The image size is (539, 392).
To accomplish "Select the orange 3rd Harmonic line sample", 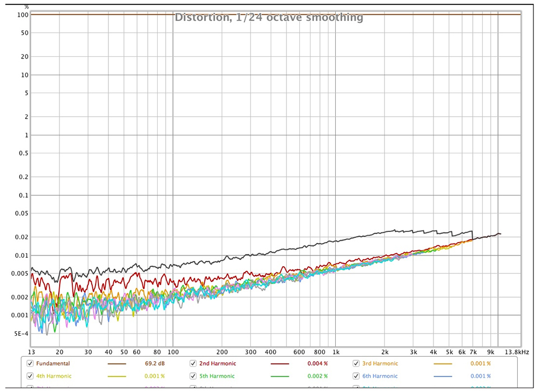I will [x=442, y=364].
